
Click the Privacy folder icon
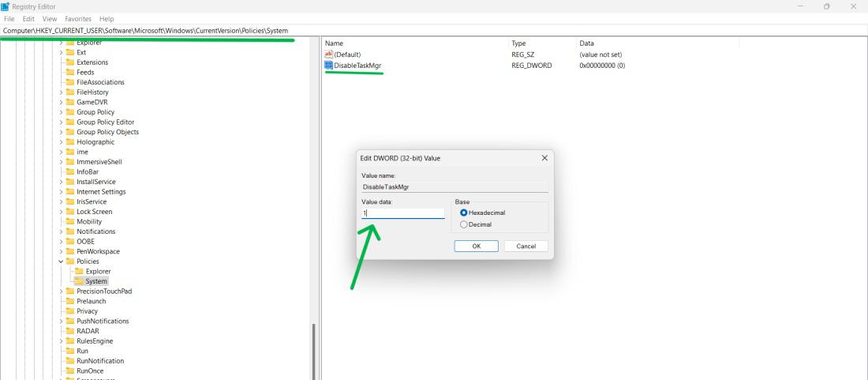tap(69, 311)
